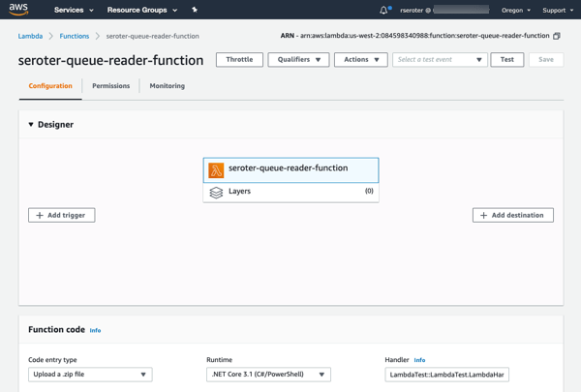
Task: Open the Select a test event dropdown
Action: point(439,59)
